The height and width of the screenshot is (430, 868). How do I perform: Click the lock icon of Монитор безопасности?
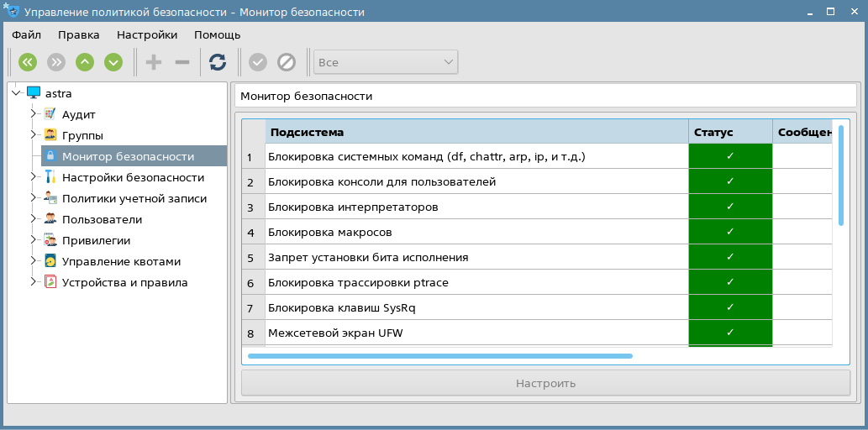[50, 156]
